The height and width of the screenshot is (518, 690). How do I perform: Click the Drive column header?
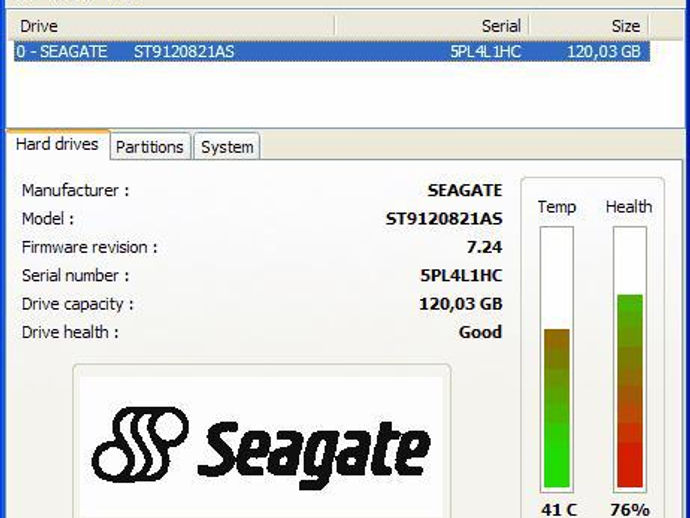click(173, 26)
